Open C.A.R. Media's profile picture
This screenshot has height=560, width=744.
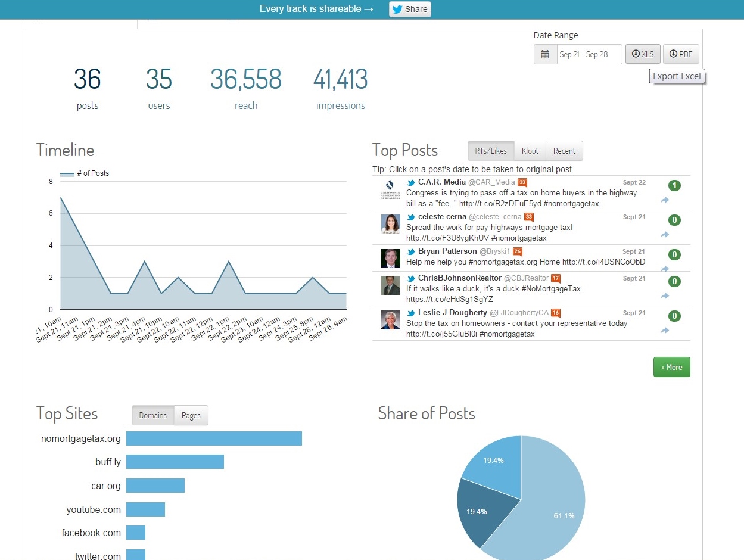(391, 190)
